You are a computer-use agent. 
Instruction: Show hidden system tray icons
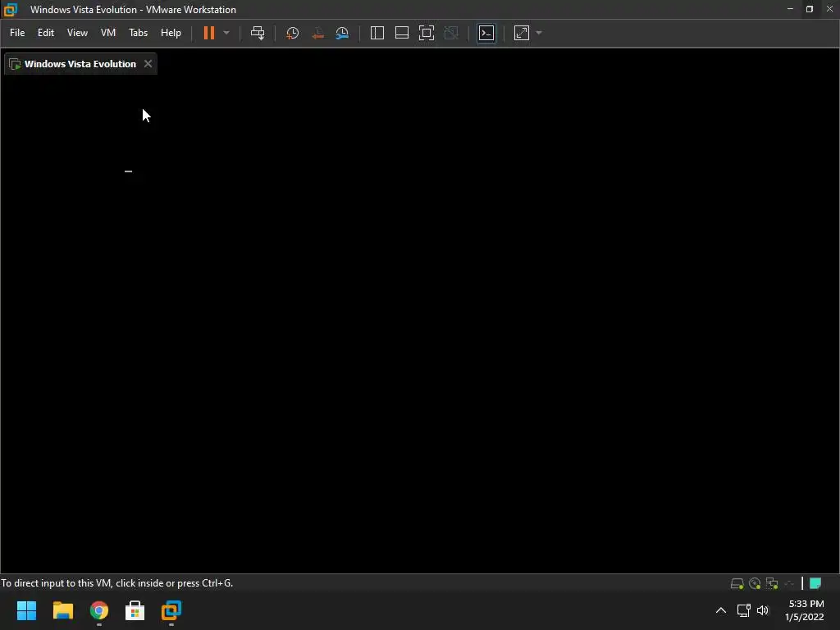(721, 610)
